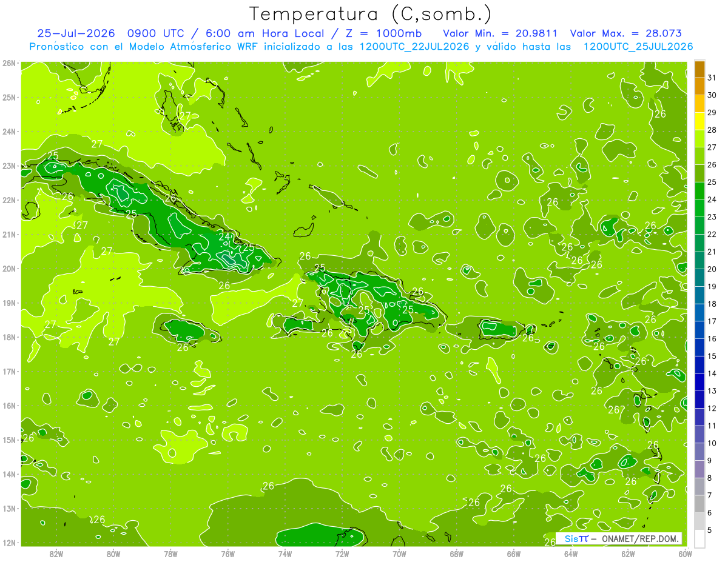Click the lime swatch between 27 and 28

[x=699, y=138]
